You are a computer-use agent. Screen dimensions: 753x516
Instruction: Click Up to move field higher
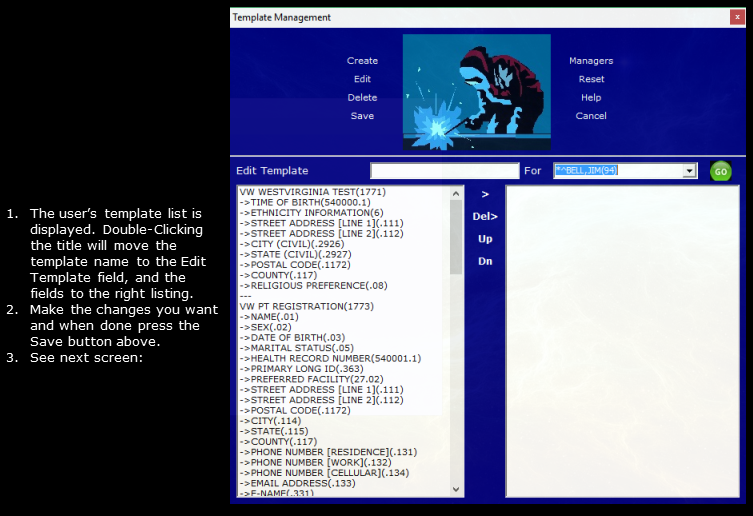(x=485, y=239)
